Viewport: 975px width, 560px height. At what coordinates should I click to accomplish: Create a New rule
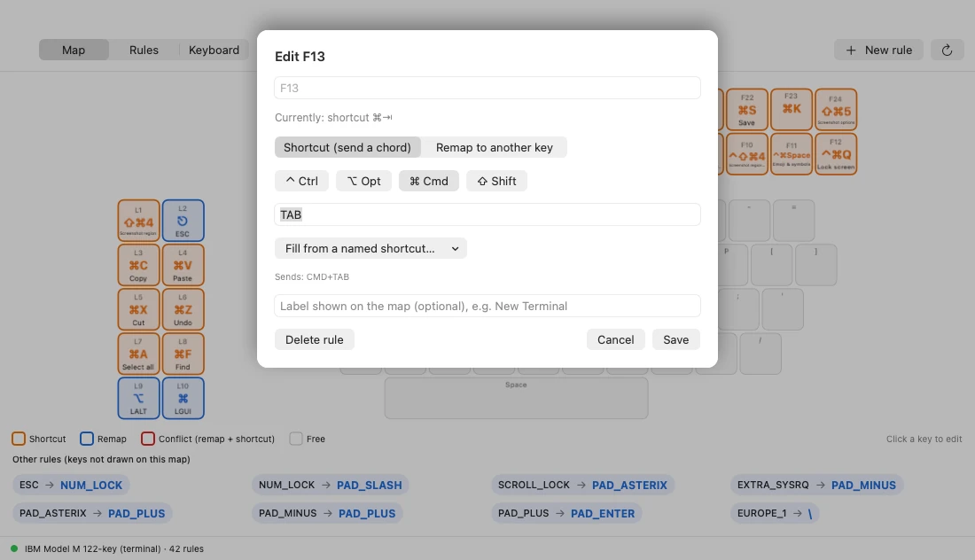(x=878, y=51)
